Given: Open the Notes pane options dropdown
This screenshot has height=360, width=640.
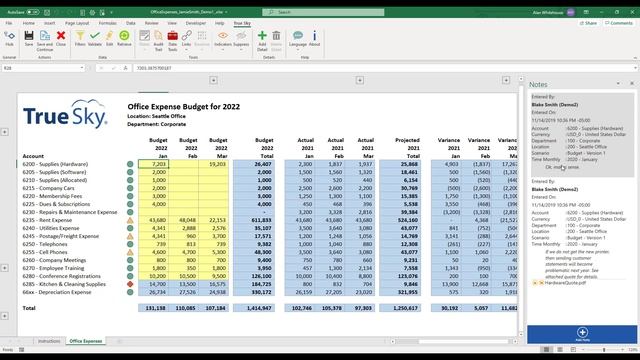Looking at the screenshot, I should (x=618, y=84).
